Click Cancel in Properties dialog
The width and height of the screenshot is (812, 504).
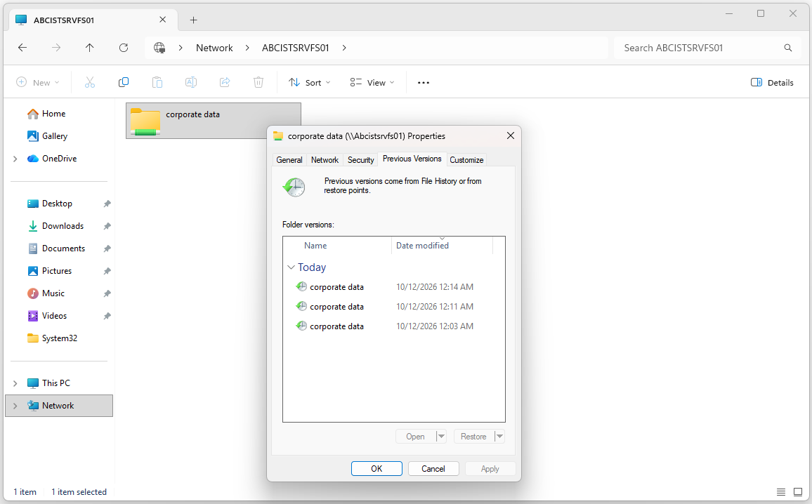pyautogui.click(x=433, y=468)
